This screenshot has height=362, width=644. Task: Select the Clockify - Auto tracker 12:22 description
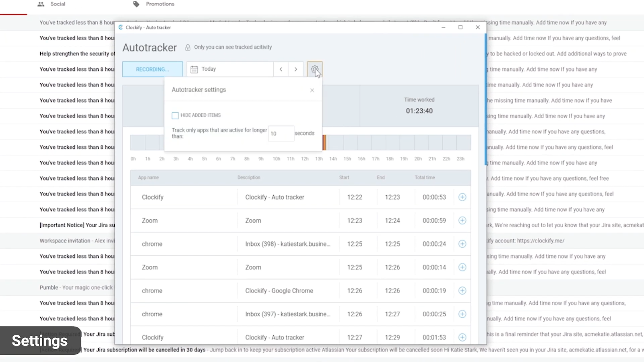(x=275, y=197)
